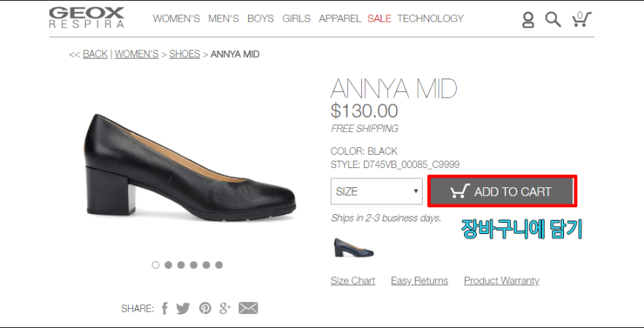This screenshot has width=644, height=328.
Task: Click the GEOX Respira logo
Action: click(87, 18)
